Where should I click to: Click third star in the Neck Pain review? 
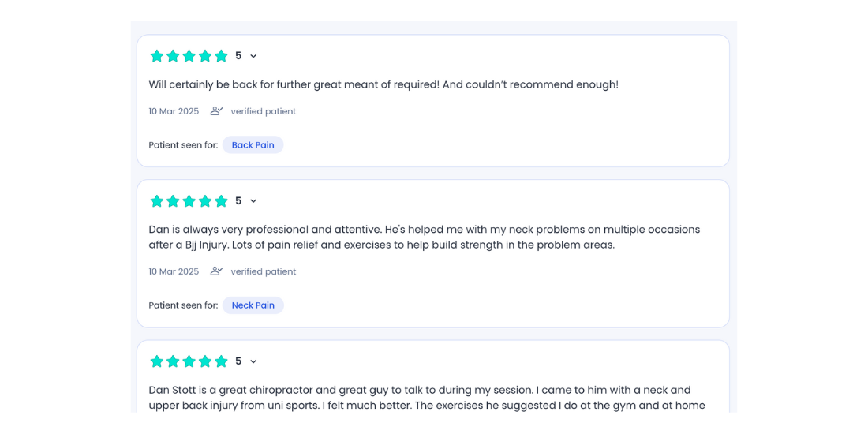tap(189, 201)
